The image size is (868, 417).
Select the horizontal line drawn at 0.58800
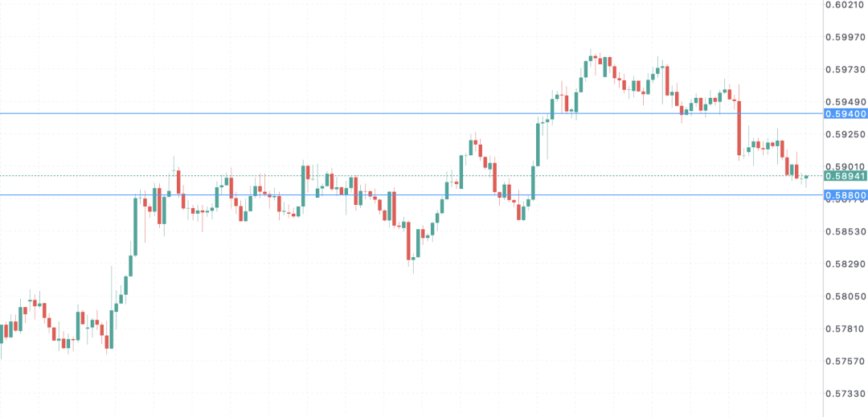pyautogui.click(x=411, y=194)
